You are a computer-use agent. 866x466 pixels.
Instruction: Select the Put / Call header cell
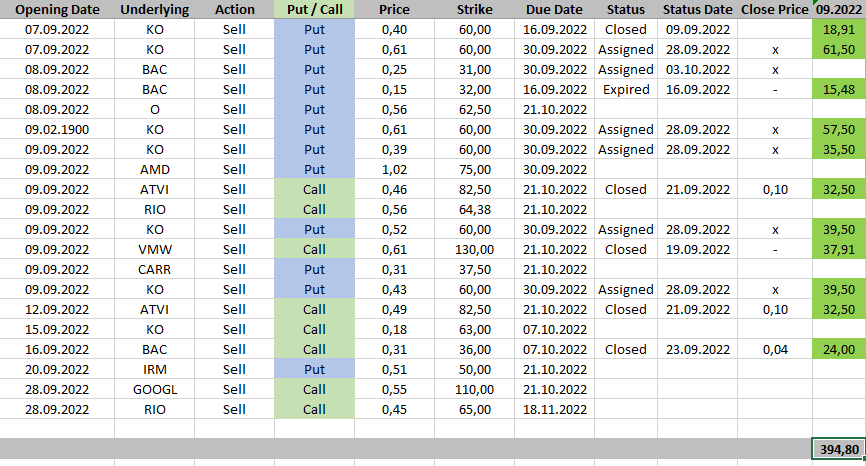tap(314, 10)
